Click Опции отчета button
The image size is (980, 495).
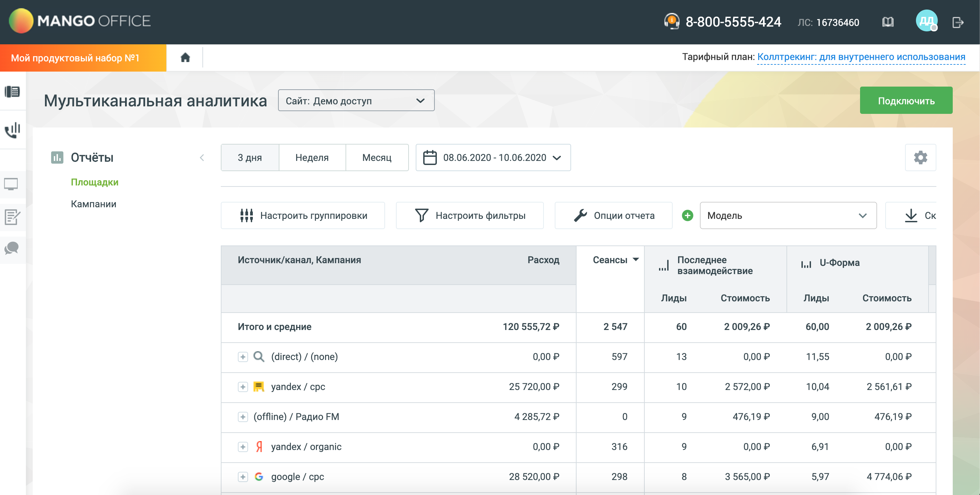[x=613, y=215]
